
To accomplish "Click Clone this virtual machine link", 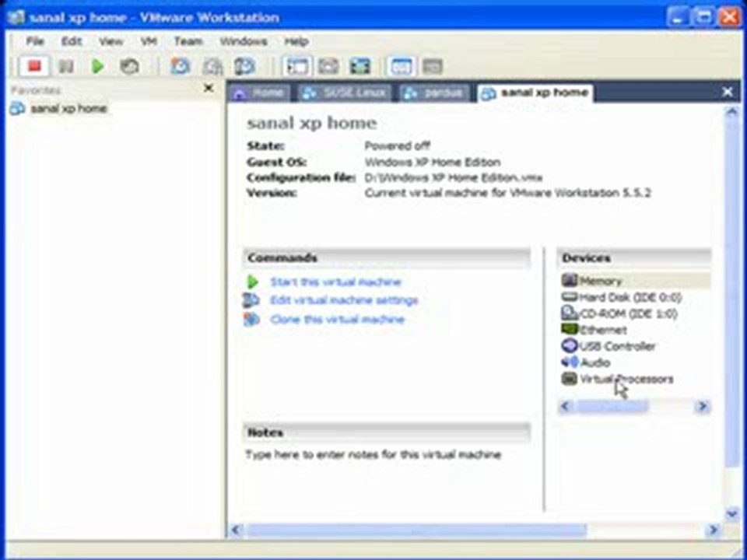I will [x=337, y=319].
